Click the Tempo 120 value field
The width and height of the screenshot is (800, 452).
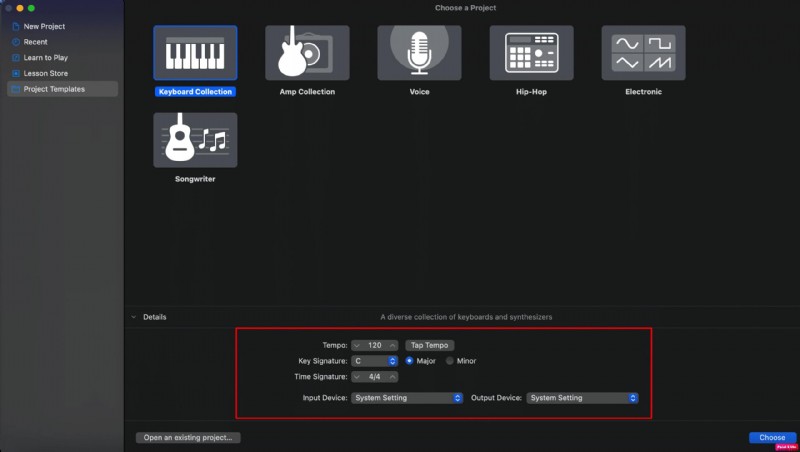(x=374, y=345)
